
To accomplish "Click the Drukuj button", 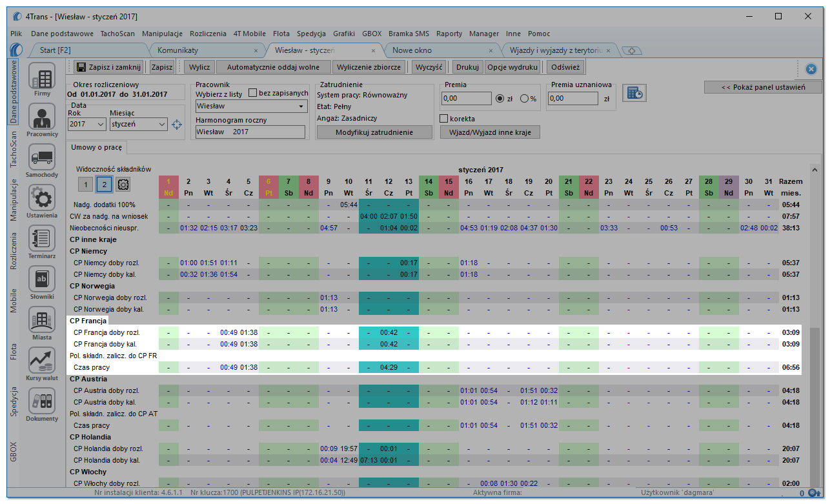I will (467, 66).
